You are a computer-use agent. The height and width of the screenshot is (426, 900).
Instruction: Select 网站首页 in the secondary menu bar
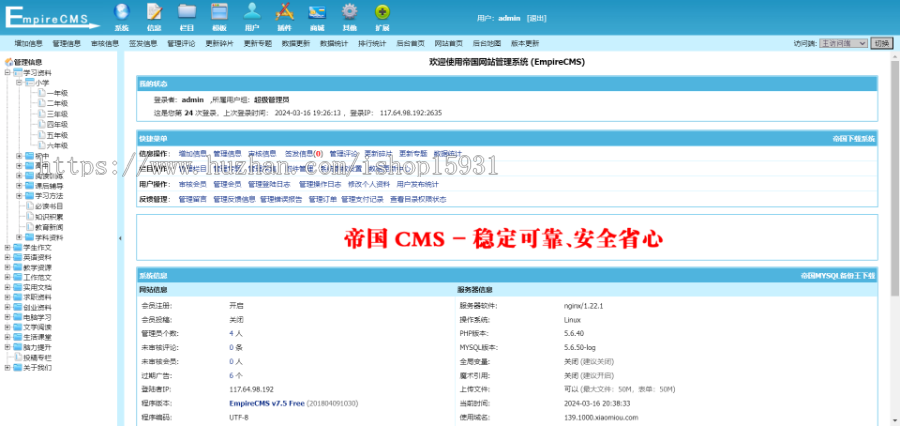[449, 43]
